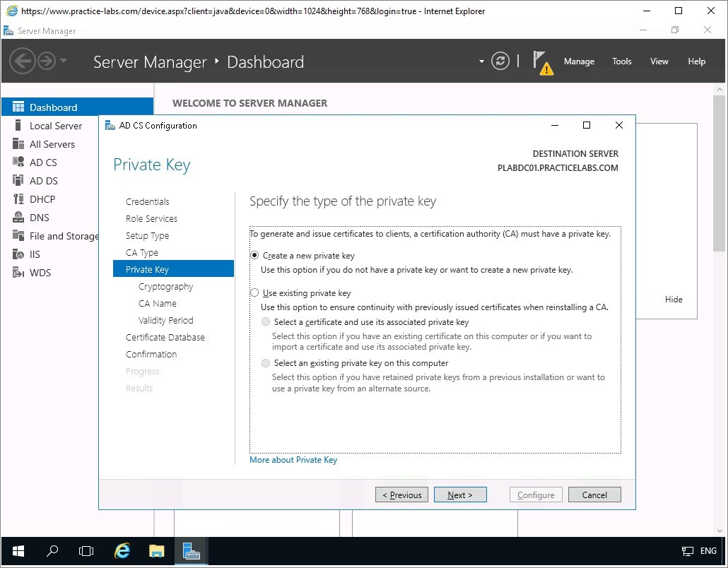Click the File and Storage Services icon
This screenshot has width=728, height=568.
(x=18, y=236)
